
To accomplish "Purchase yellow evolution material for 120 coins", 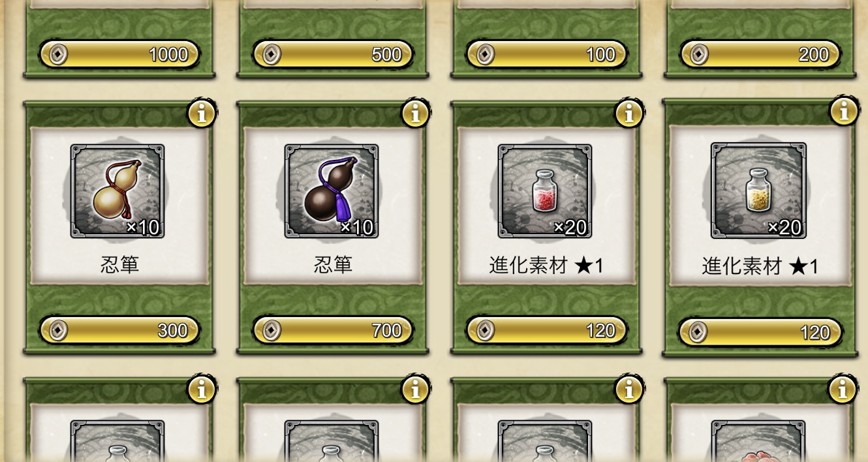I will click(x=760, y=333).
